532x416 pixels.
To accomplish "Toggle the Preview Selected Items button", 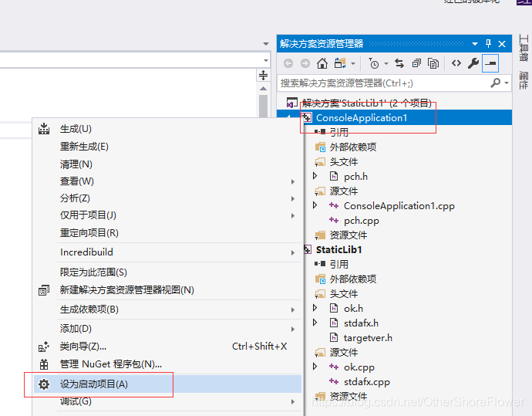I will click(x=490, y=63).
